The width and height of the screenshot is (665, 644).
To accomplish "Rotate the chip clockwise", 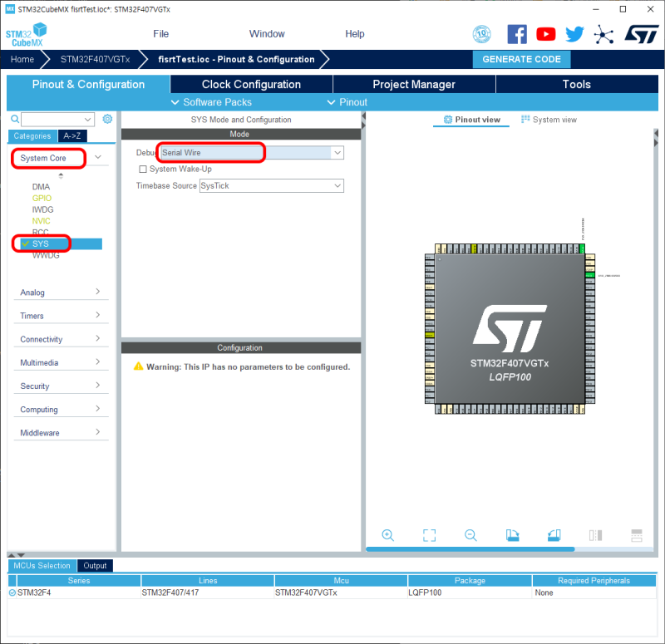I will click(512, 535).
